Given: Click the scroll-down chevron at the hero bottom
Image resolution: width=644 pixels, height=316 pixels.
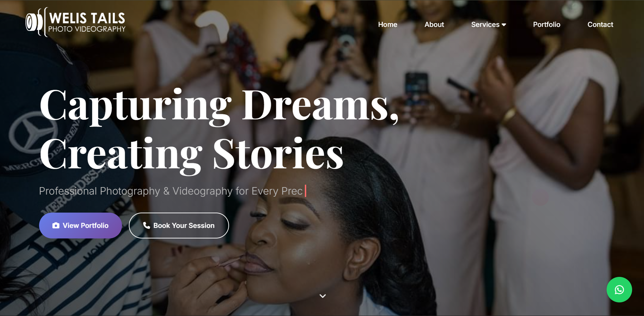Looking at the screenshot, I should pyautogui.click(x=323, y=296).
